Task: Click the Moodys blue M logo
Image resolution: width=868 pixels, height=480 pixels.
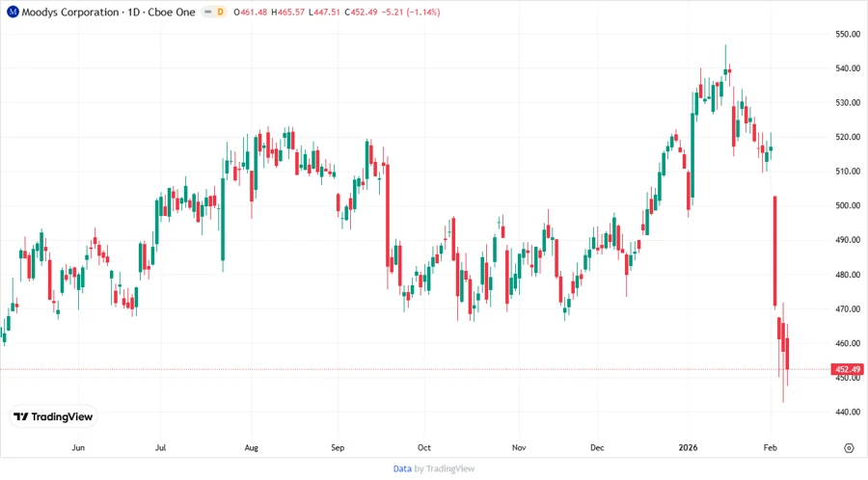Action: click(13, 12)
